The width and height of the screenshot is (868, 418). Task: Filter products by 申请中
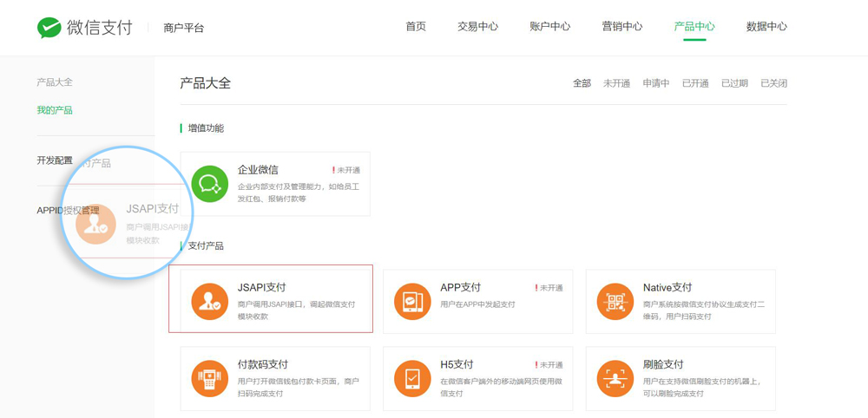pos(656,83)
